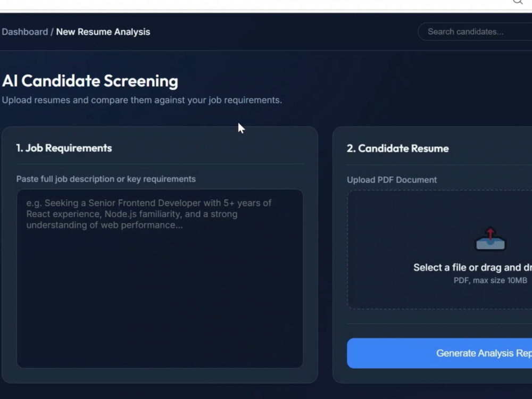Click the 'Paste full job description' label
The image size is (532, 399).
coord(106,179)
